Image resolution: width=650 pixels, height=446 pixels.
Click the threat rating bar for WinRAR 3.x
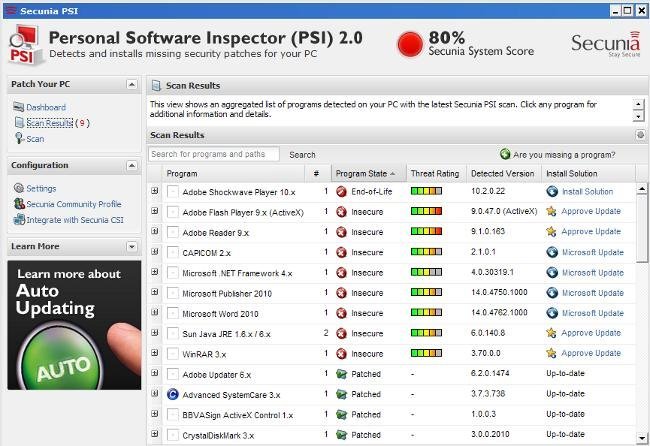(x=426, y=353)
